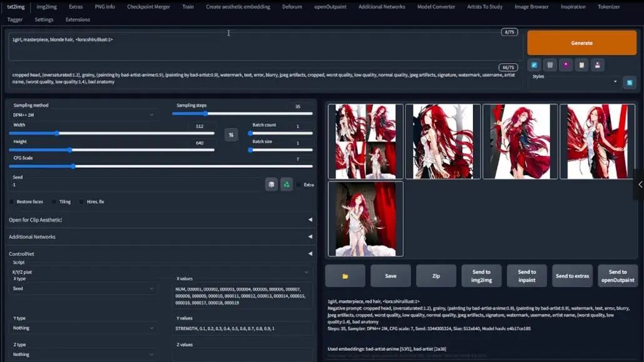The image size is (644, 362).
Task: Click the side panel arrow on the right edge
Action: (x=640, y=184)
